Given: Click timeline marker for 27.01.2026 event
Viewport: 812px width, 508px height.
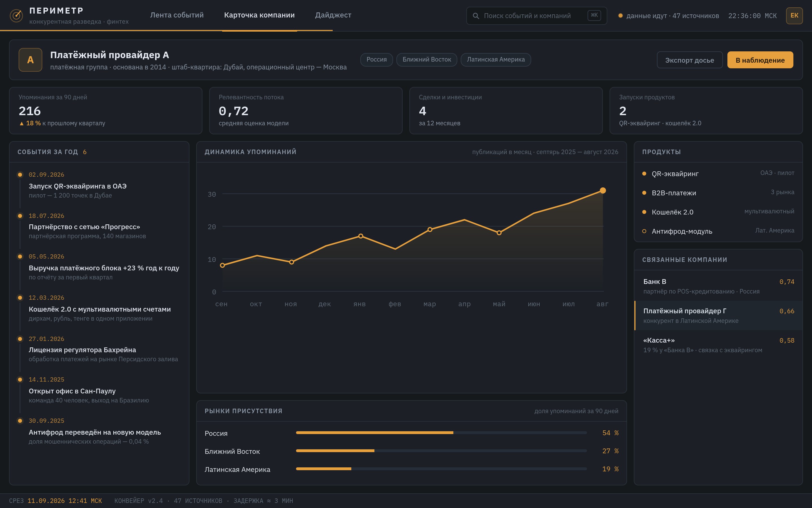Looking at the screenshot, I should point(20,339).
